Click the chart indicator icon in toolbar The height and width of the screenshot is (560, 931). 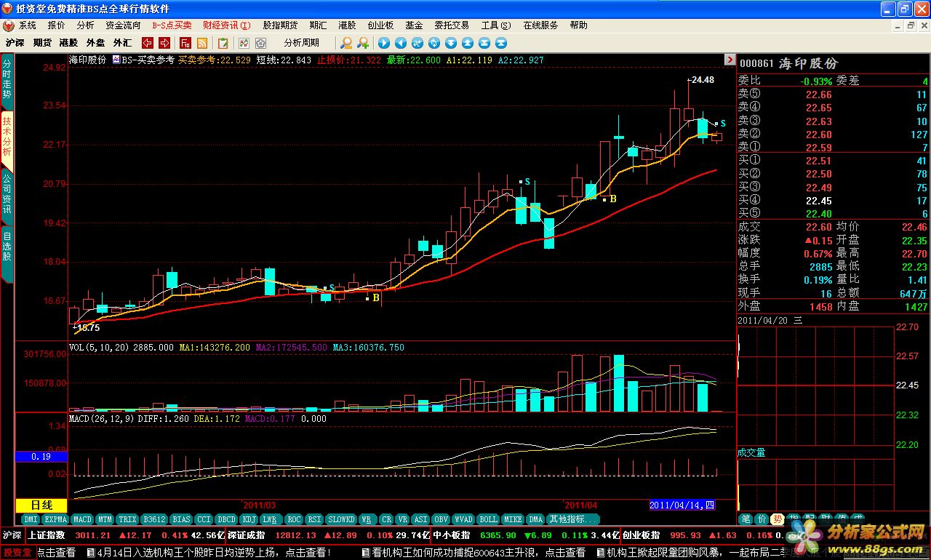[244, 43]
